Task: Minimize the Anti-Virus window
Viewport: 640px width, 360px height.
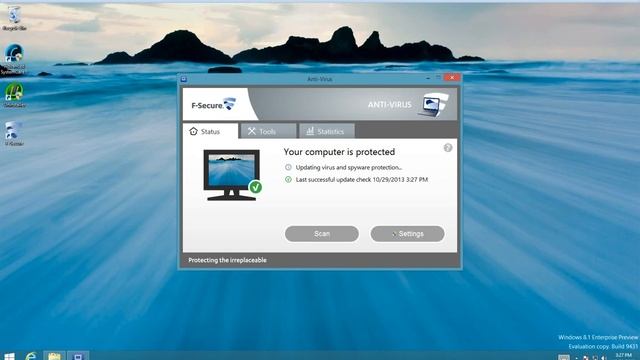Action: pos(428,78)
